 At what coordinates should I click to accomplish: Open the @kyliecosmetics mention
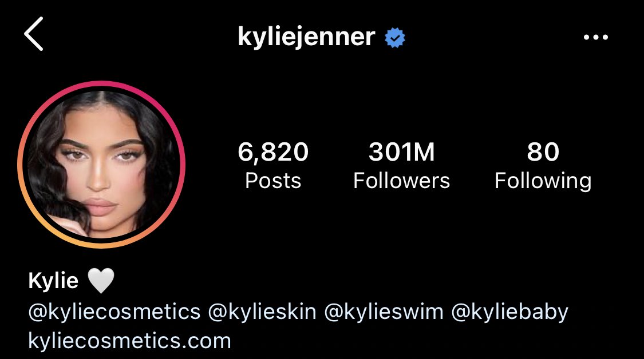tap(114, 312)
